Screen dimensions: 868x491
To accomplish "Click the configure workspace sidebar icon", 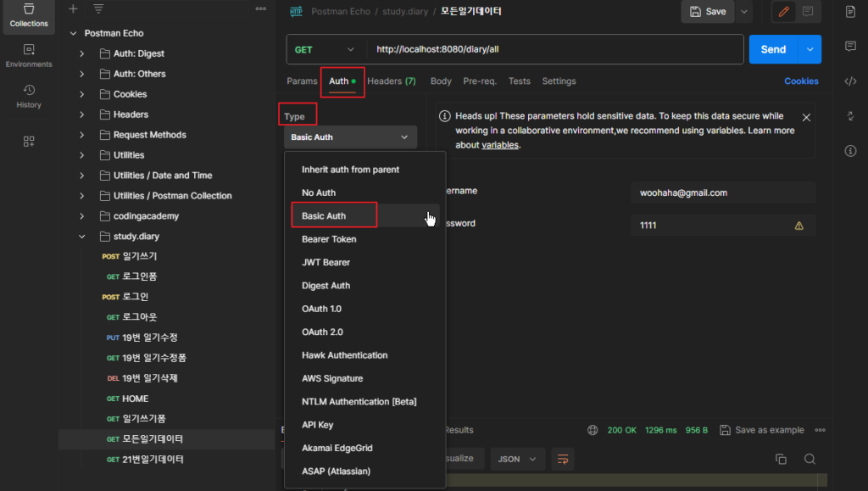I will [x=29, y=142].
